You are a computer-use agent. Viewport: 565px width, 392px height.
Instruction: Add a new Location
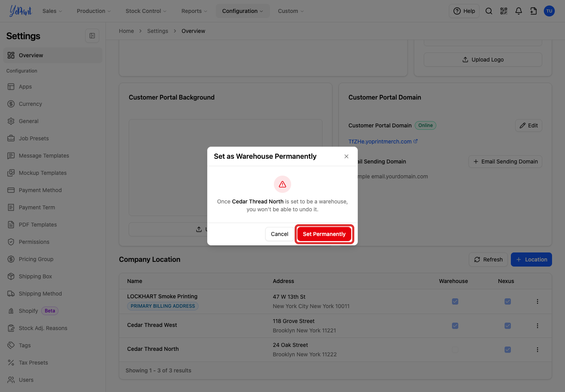click(531, 260)
